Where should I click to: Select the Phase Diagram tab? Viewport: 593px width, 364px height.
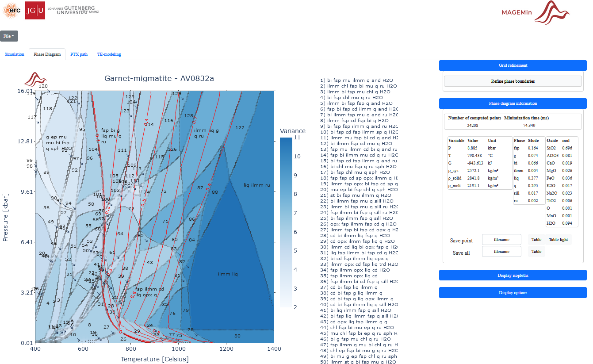click(47, 54)
